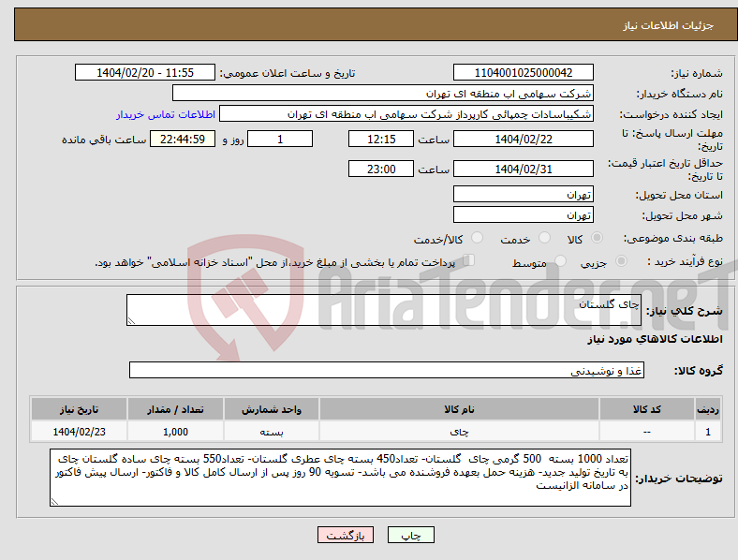Click the request creator field شکیباسادات چمپائی

pyautogui.click(x=406, y=114)
